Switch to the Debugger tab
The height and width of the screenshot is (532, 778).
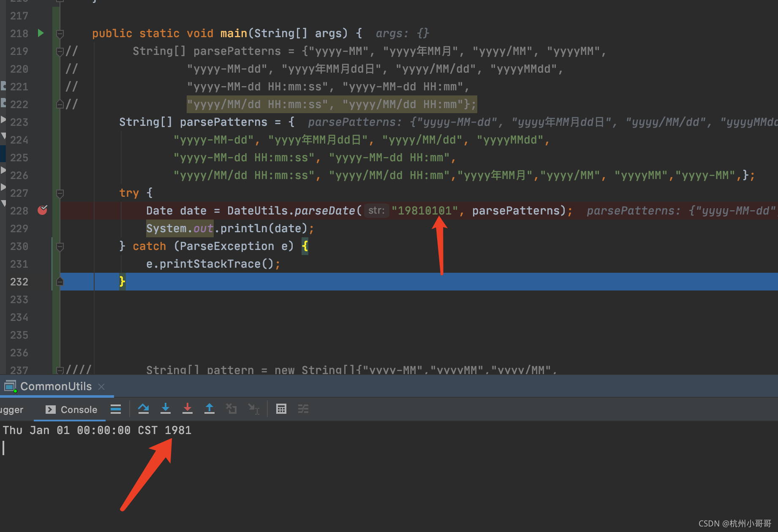pos(11,410)
